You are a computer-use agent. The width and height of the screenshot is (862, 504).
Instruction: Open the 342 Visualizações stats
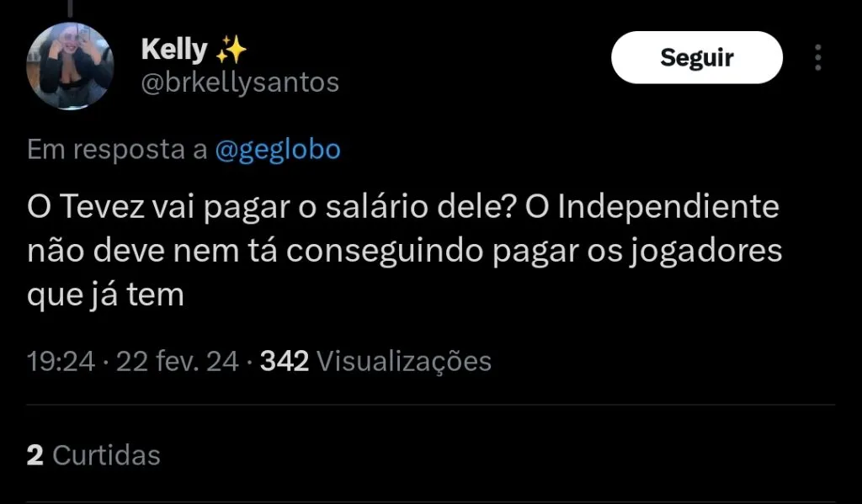[x=375, y=362]
